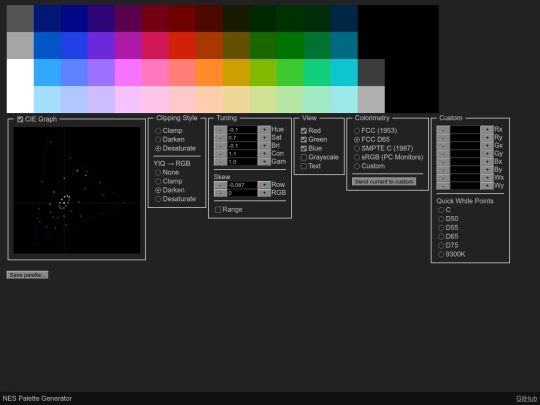The height and width of the screenshot is (405, 540).
Task: Select quick white point D50
Action: click(441, 219)
